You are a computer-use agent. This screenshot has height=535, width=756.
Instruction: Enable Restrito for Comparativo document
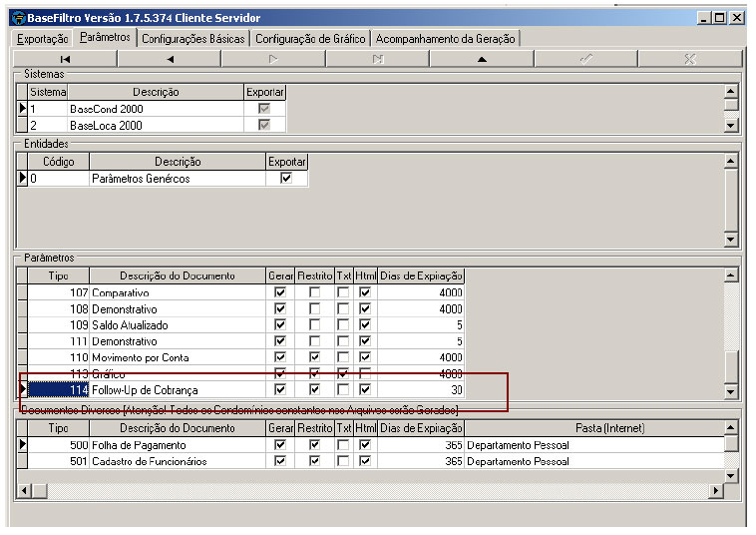pos(315,293)
